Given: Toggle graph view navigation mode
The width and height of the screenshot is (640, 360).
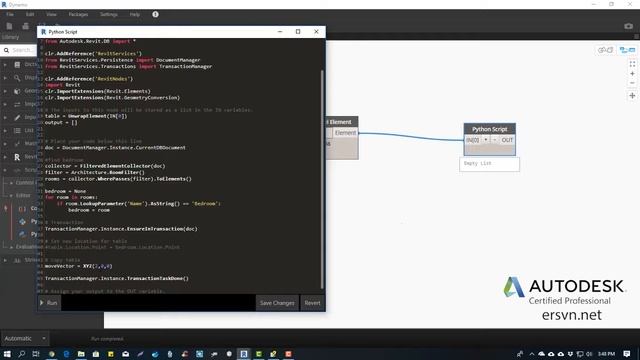Looking at the screenshot, I should click(627, 50).
